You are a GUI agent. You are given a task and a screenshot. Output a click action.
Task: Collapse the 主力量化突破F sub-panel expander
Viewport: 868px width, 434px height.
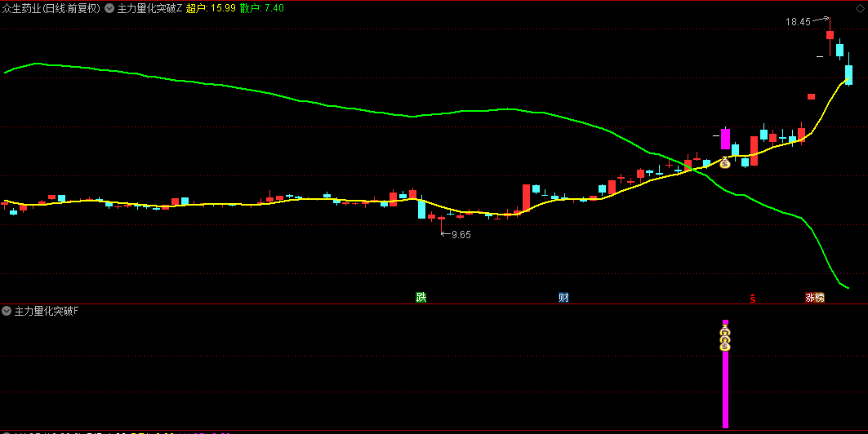coord(7,312)
